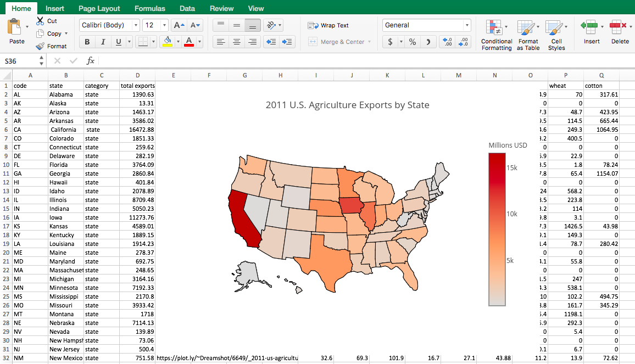Toggle italic formatting
The height and width of the screenshot is (364, 635).
[103, 42]
